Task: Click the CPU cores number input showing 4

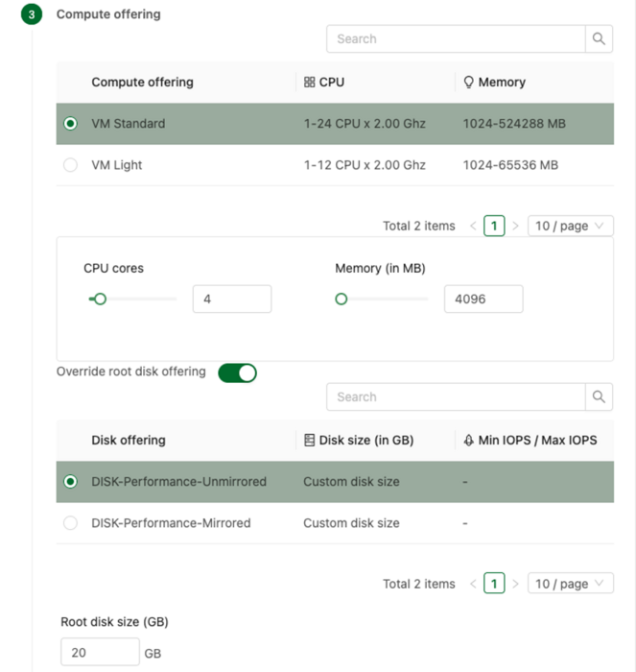Action: (232, 300)
